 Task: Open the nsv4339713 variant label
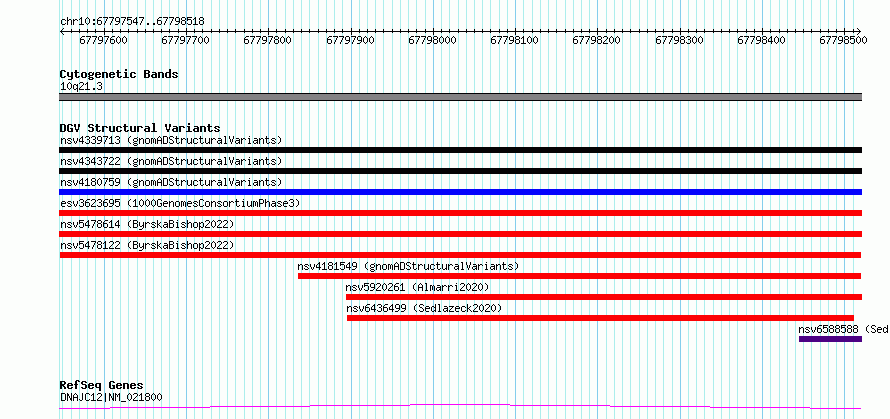pos(171,140)
